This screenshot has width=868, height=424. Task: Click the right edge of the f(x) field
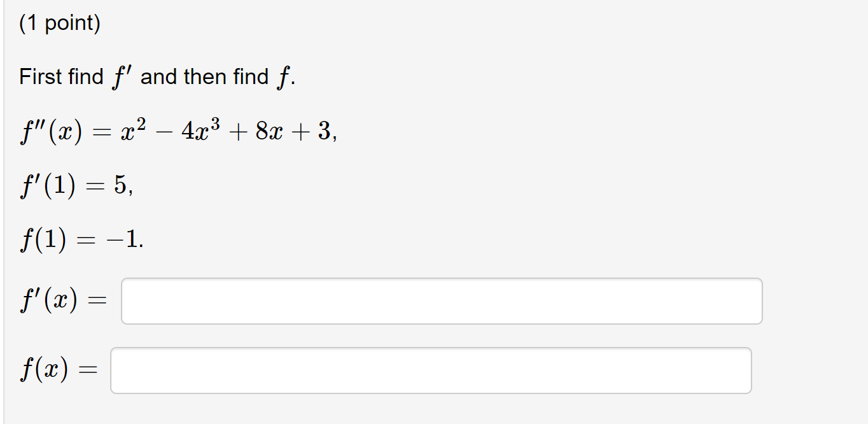(x=745, y=371)
